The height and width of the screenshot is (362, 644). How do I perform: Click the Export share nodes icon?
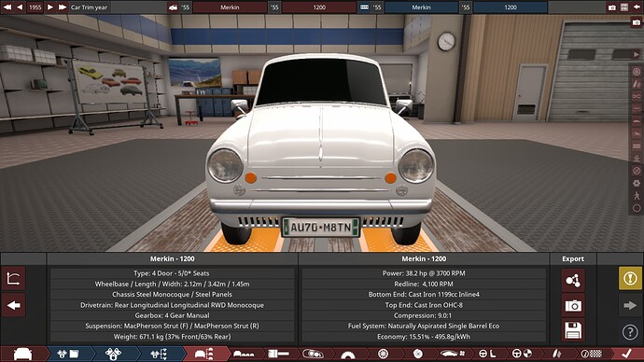[x=573, y=281]
